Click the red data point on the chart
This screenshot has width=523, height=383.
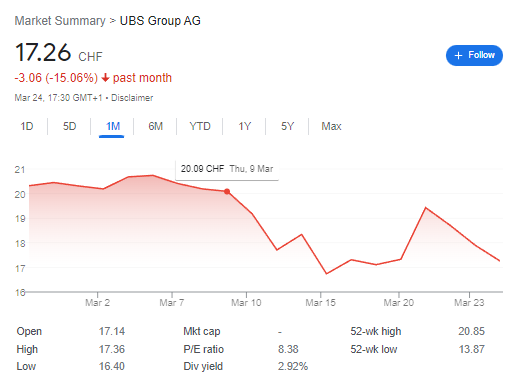(227, 192)
